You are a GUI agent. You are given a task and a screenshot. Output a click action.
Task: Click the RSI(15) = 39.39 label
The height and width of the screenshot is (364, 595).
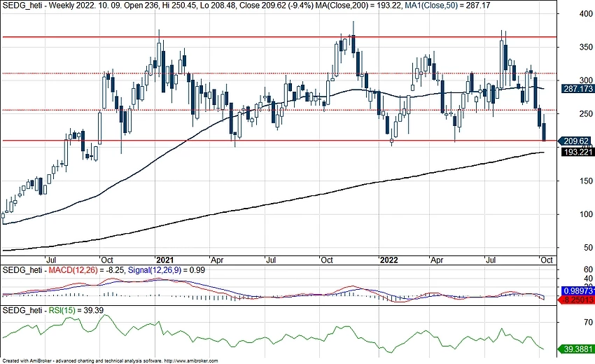point(76,311)
